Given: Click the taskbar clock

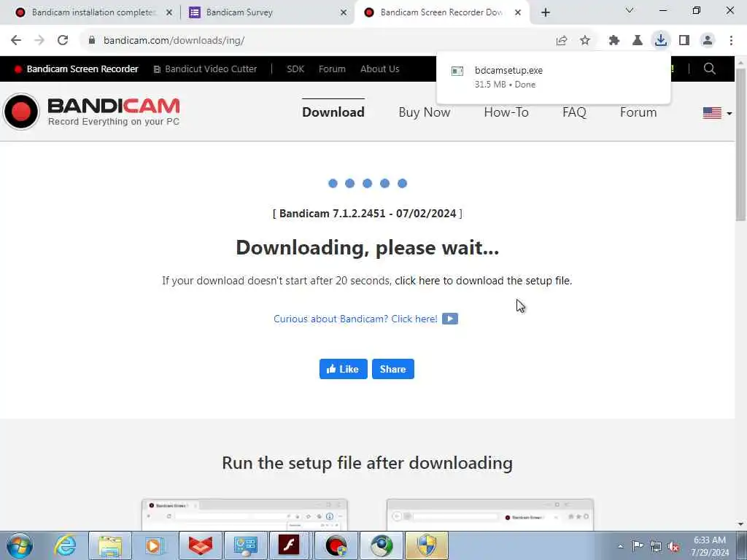Looking at the screenshot, I should click(x=709, y=546).
